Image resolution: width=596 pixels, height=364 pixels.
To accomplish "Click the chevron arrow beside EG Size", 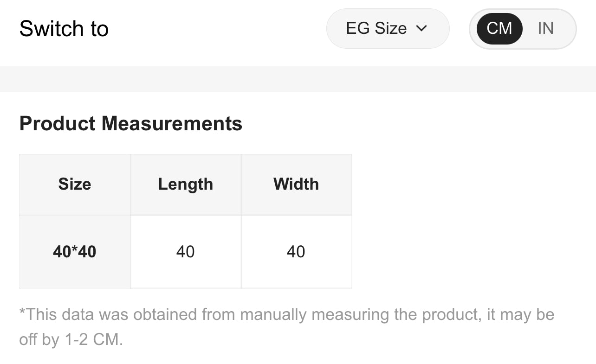I will pyautogui.click(x=421, y=28).
